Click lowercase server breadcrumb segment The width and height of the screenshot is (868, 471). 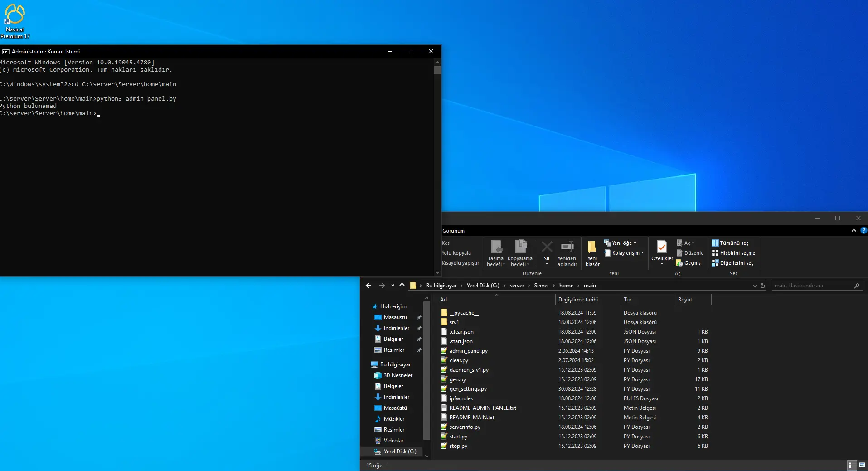pos(517,286)
